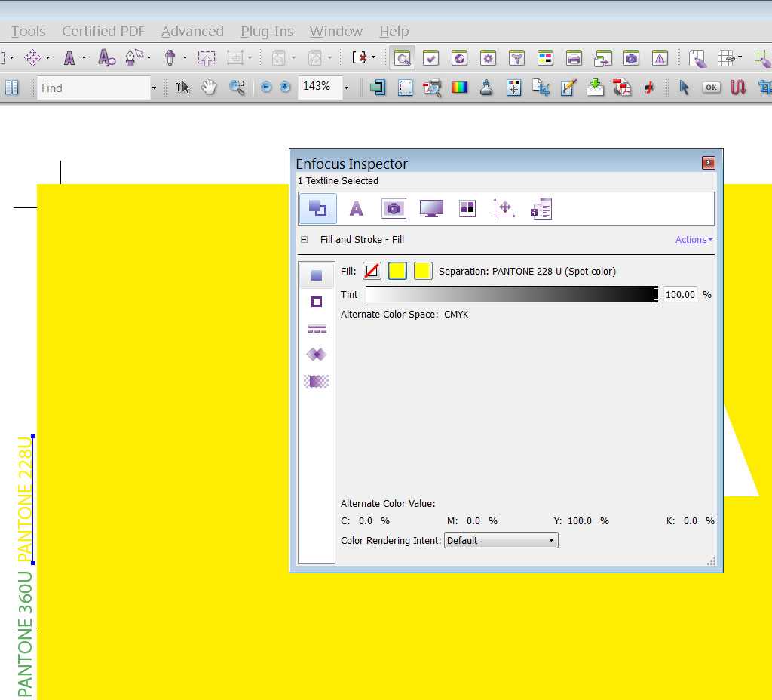
Task: Click the page with pencil icon
Action: coord(697,58)
